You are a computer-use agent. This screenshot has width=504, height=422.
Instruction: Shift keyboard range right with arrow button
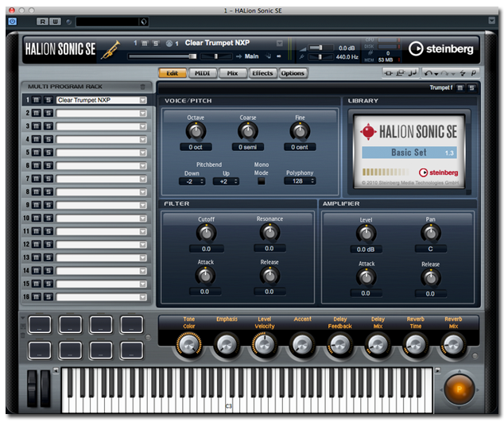(437, 370)
